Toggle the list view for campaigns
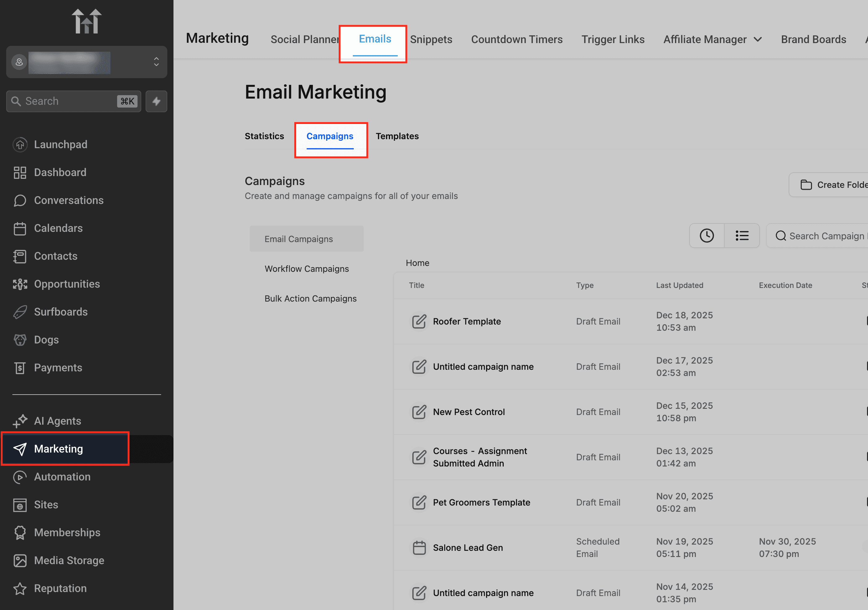Viewport: 868px width, 610px height. [x=742, y=235]
